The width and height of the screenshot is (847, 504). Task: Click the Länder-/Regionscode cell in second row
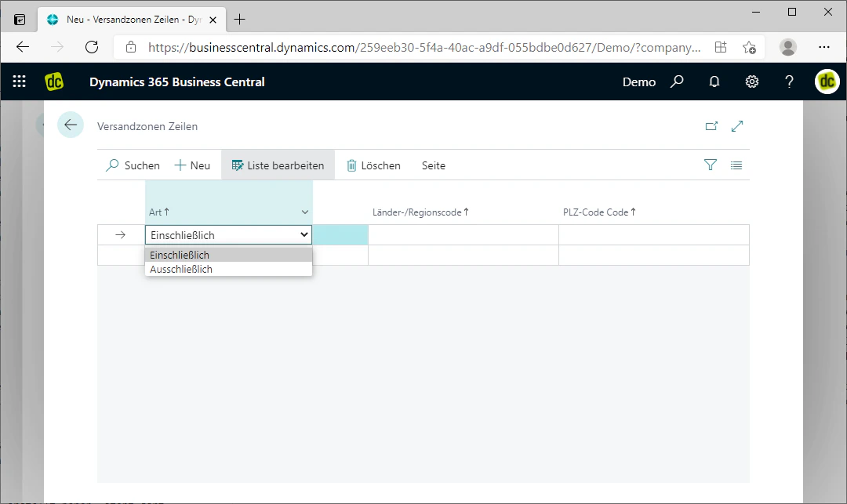[x=463, y=256]
